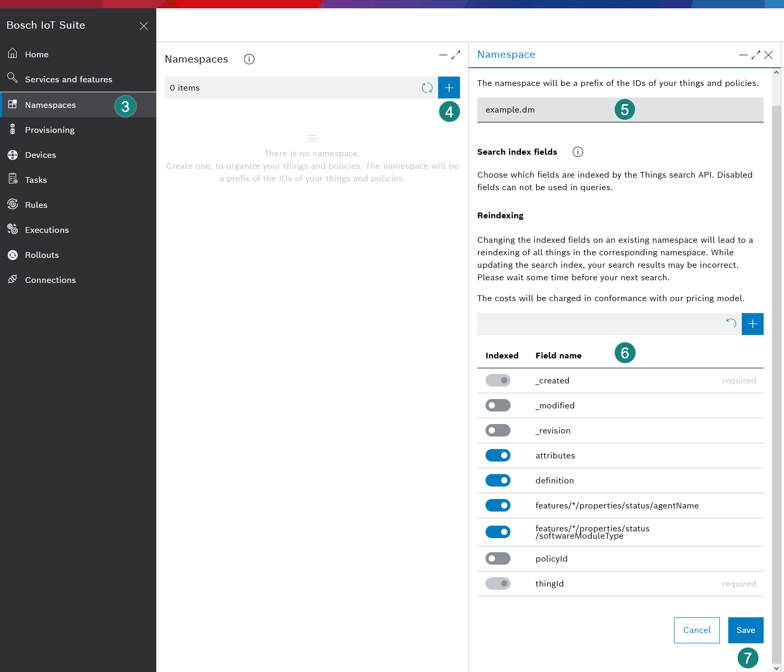This screenshot has height=672, width=784.
Task: Expand the Namespaces list panel
Action: (x=456, y=55)
